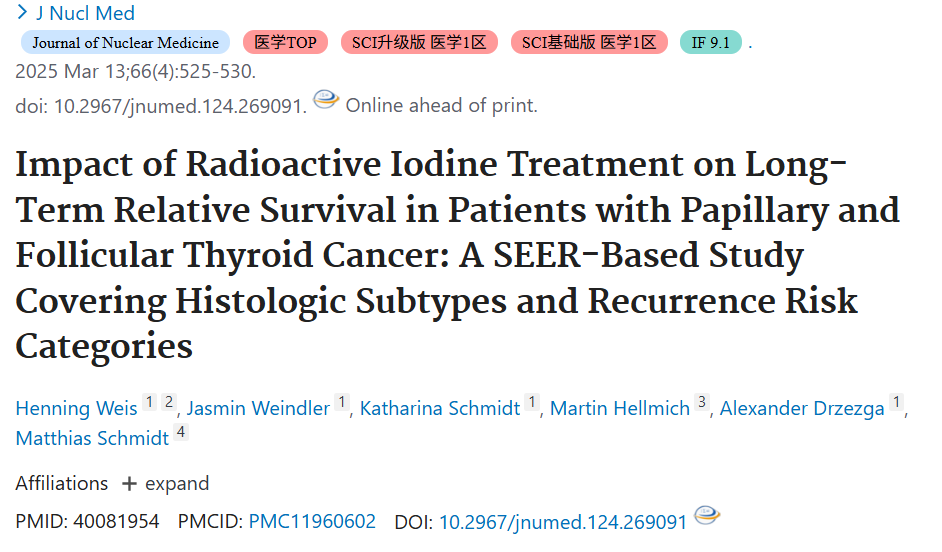Image resolution: width=942 pixels, height=552 pixels.
Task: Open author Alexander Drzezga
Action: point(802,408)
